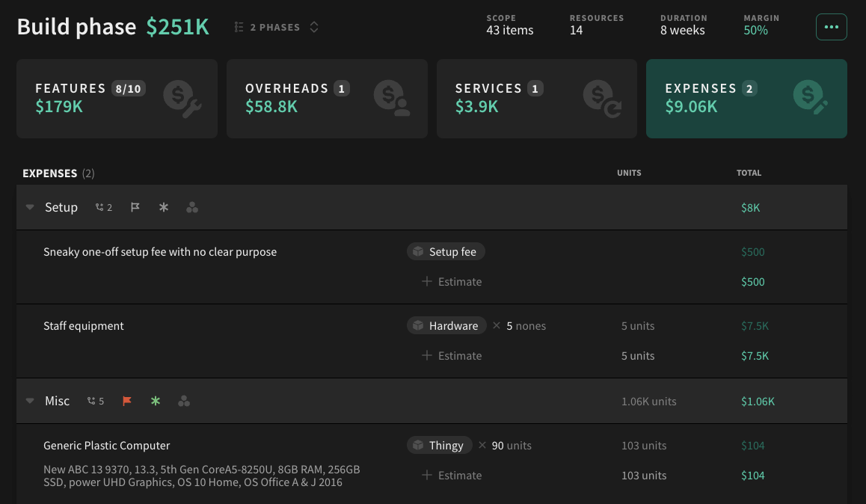Click the cube icon in Thingy tag

coord(418,446)
